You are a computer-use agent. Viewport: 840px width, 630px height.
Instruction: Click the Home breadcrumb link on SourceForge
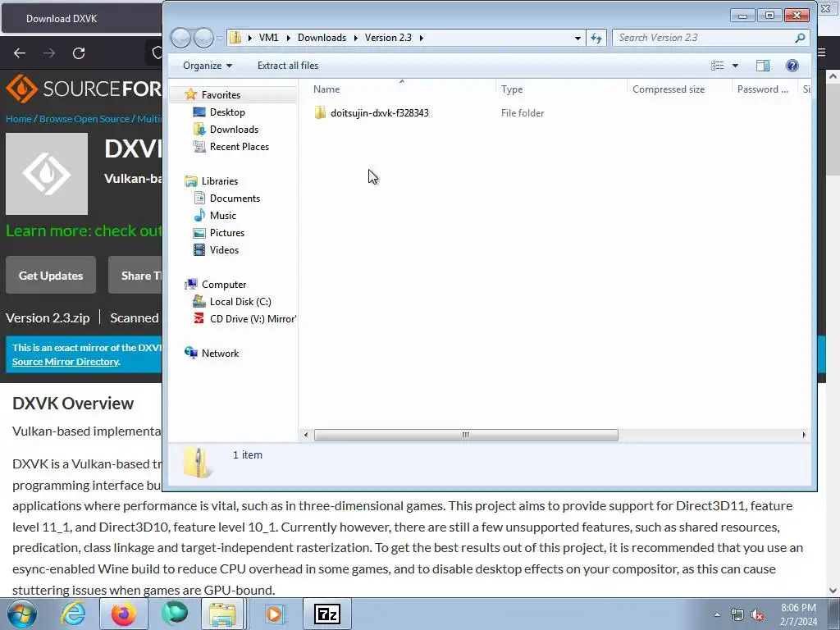pyautogui.click(x=19, y=119)
